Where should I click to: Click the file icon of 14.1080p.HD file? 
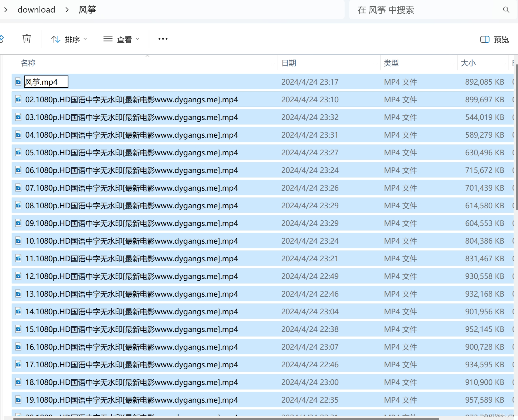[x=18, y=311]
